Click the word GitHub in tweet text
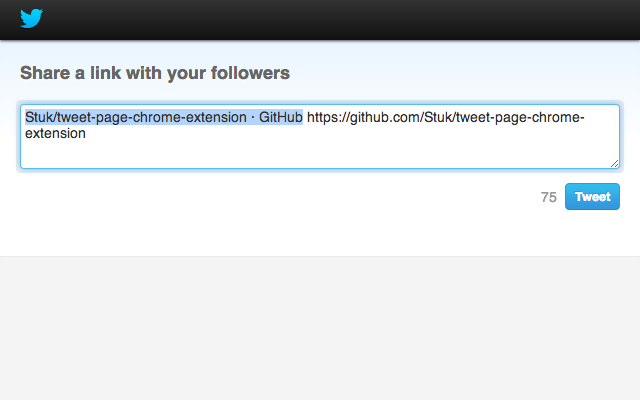 (280, 118)
